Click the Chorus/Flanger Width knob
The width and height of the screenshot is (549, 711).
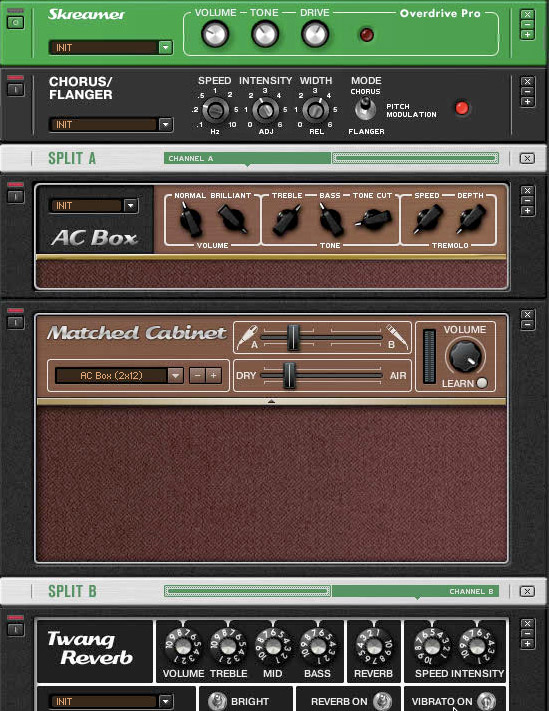315,110
